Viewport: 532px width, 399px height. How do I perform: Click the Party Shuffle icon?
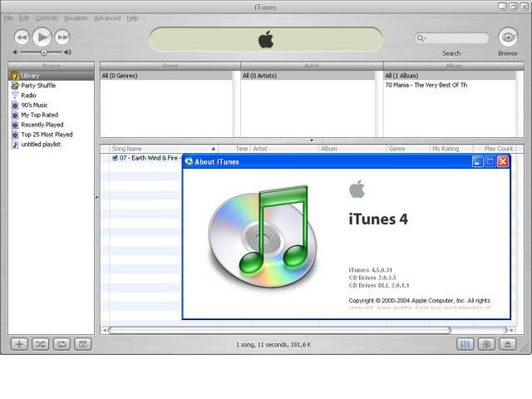pos(15,86)
